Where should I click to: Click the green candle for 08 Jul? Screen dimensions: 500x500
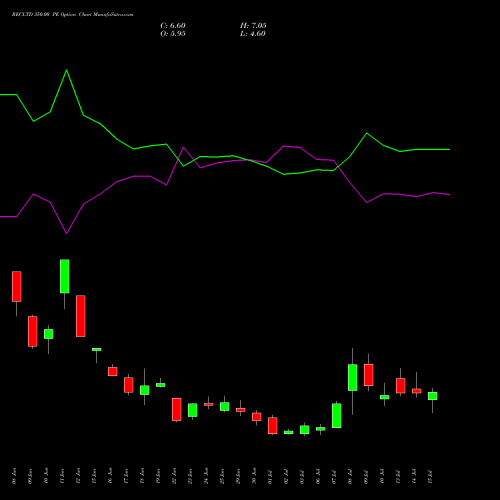pyautogui.click(x=353, y=377)
